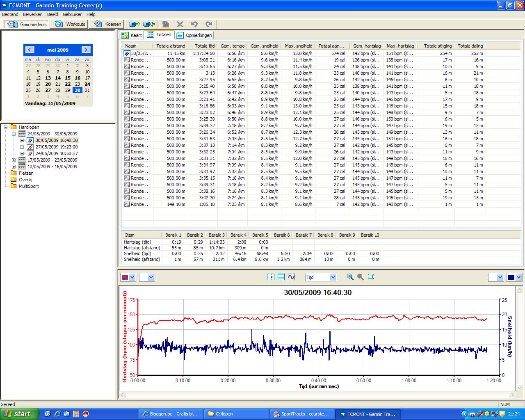525x420 pixels.
Task: Click the zoom in magnifier icon
Action: 350,277
